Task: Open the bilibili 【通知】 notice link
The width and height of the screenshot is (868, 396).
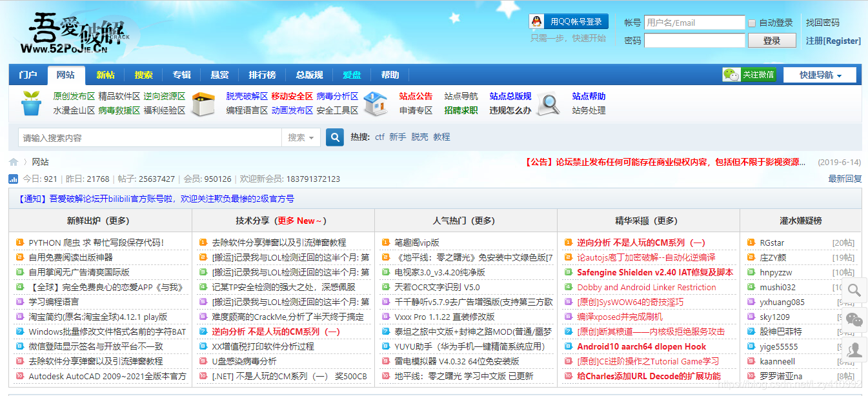Action: click(156, 199)
